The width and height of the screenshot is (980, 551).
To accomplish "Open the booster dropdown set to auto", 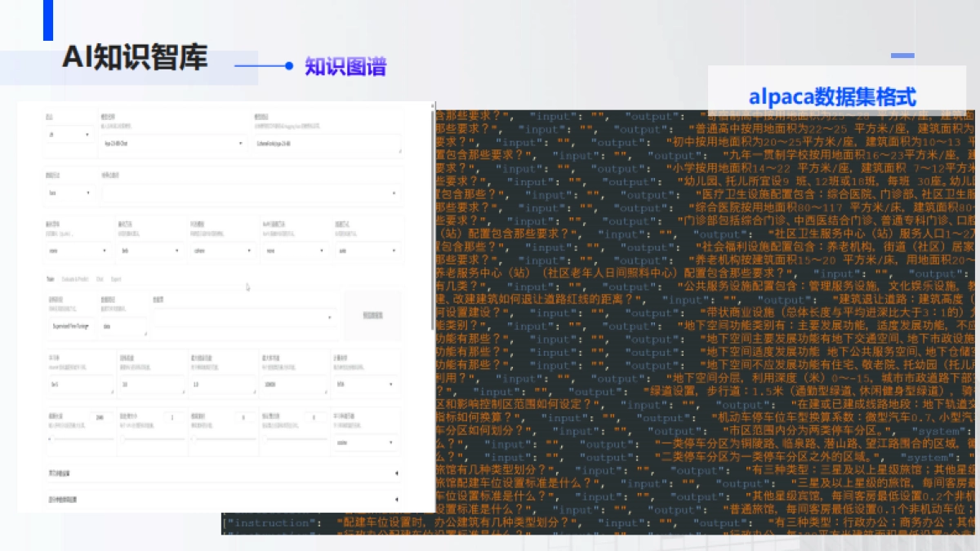I will [367, 250].
